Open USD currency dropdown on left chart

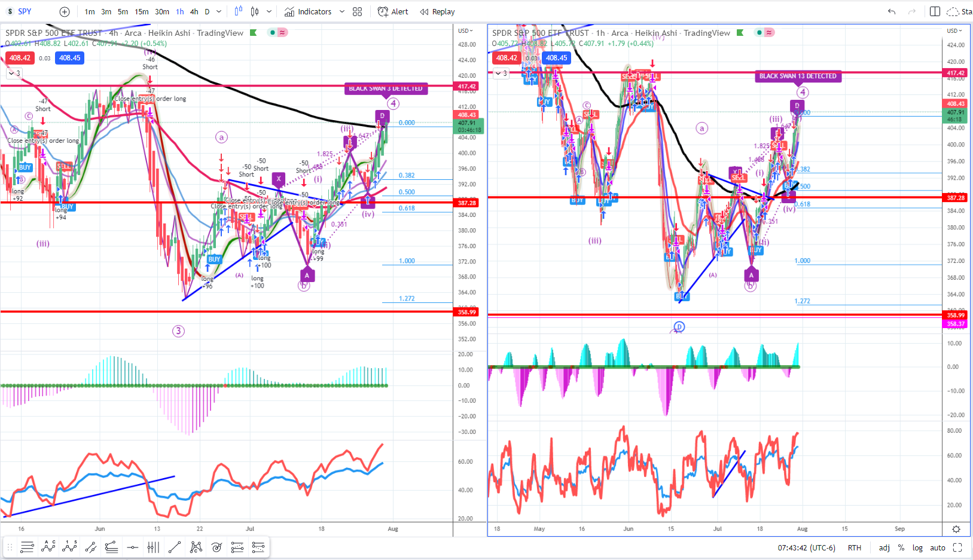[x=465, y=30]
